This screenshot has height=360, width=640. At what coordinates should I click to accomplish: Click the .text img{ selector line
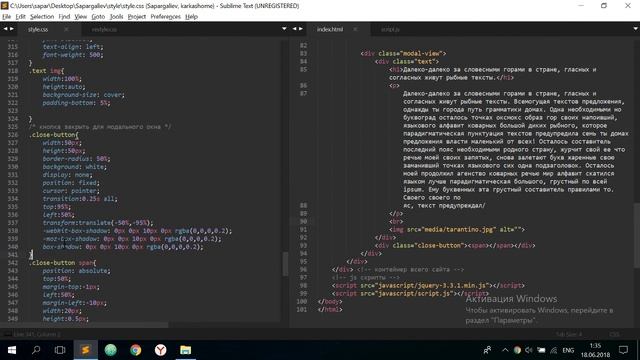point(47,71)
